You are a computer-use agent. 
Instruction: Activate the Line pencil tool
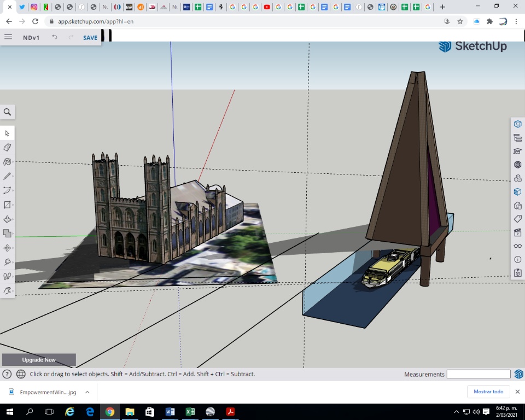tap(7, 176)
